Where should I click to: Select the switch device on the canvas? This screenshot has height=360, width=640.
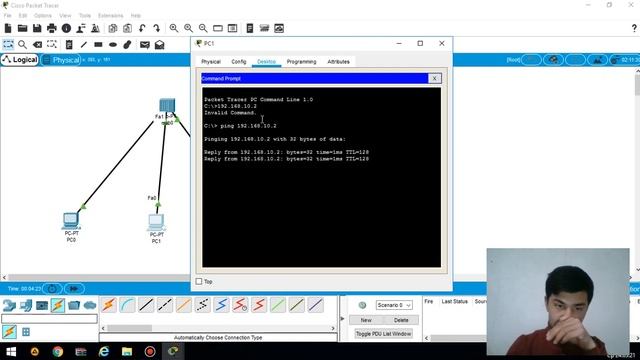[167, 105]
